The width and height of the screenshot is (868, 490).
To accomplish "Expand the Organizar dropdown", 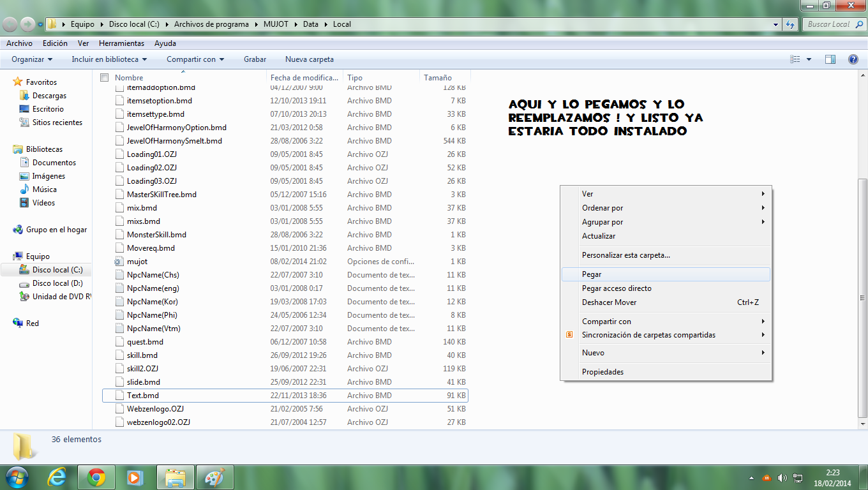I will tap(32, 59).
